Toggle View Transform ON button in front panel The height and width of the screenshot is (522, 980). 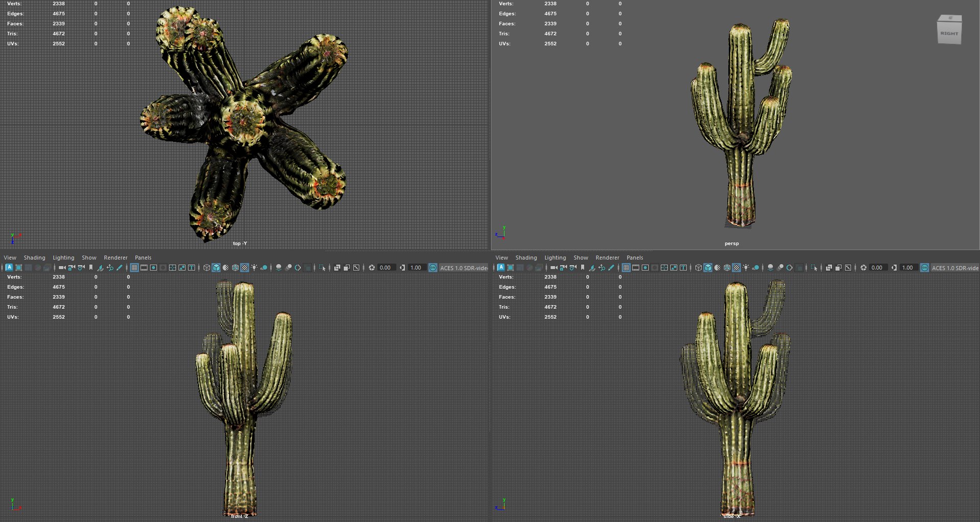[433, 267]
